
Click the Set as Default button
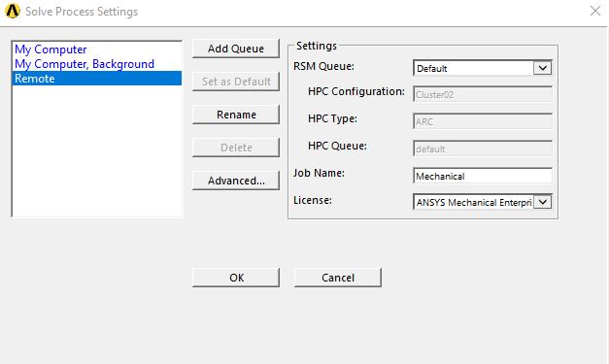tap(236, 82)
